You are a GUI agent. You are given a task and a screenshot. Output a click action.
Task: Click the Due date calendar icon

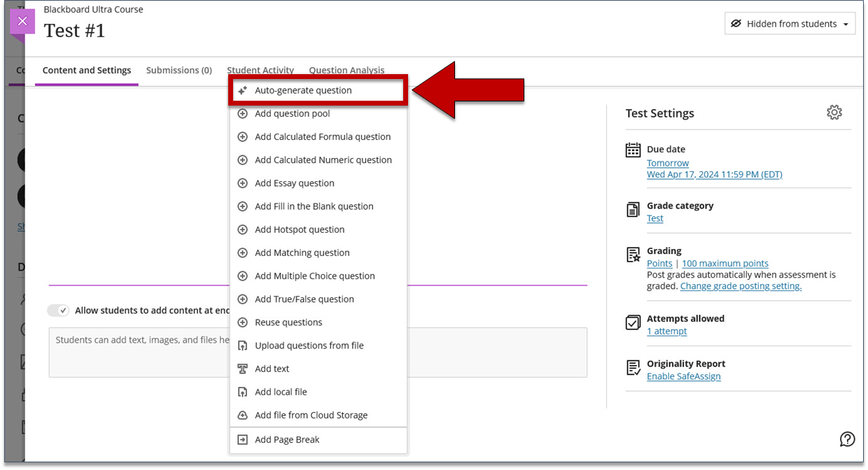633,150
